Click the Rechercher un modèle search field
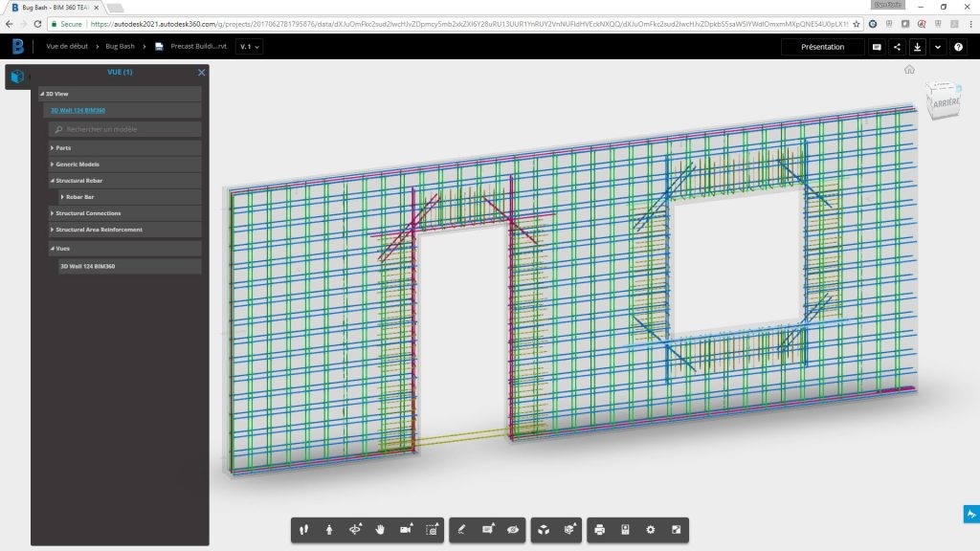Image resolution: width=980 pixels, height=551 pixels. (x=124, y=129)
